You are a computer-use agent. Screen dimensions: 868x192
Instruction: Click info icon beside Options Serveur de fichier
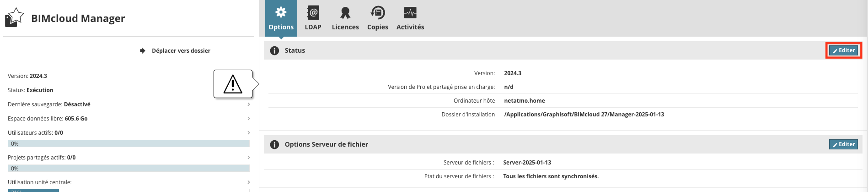(x=274, y=144)
